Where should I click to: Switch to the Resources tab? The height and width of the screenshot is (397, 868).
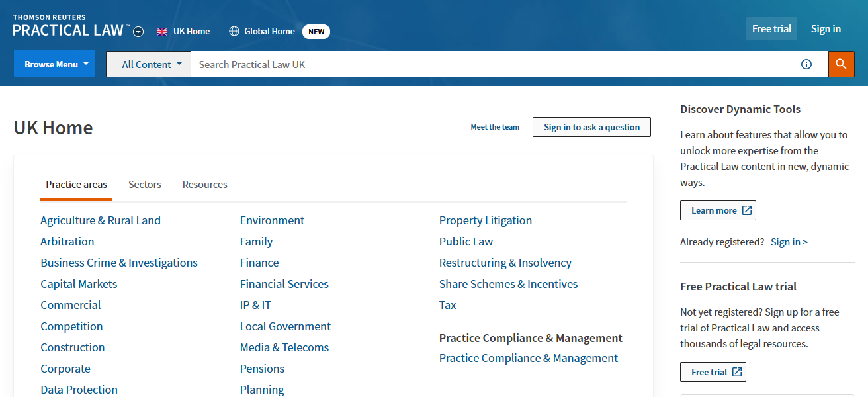(x=205, y=185)
